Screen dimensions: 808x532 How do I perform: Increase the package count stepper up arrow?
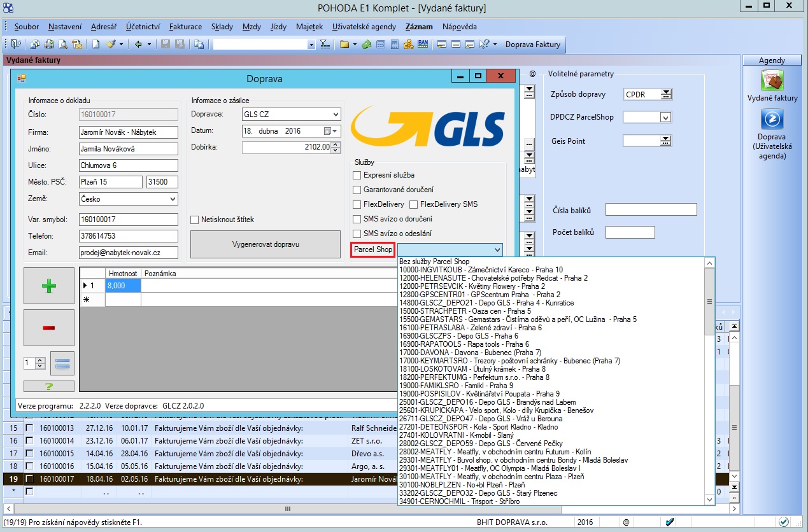tap(41, 360)
